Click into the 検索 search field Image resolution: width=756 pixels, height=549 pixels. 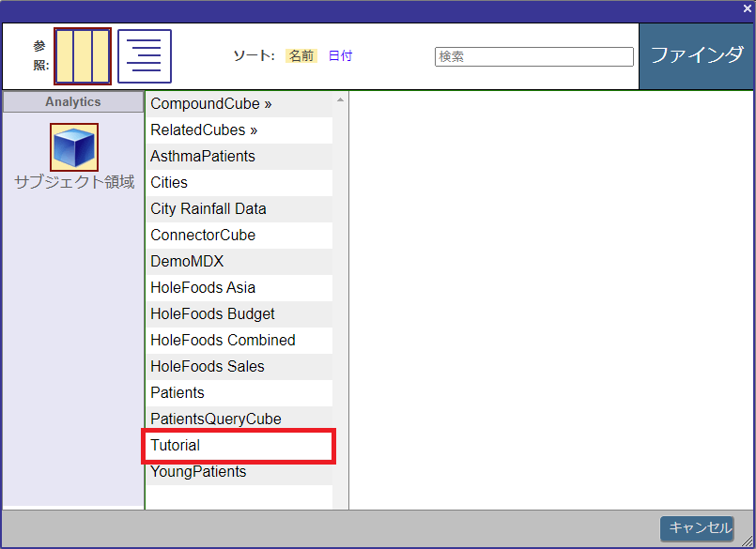click(533, 57)
